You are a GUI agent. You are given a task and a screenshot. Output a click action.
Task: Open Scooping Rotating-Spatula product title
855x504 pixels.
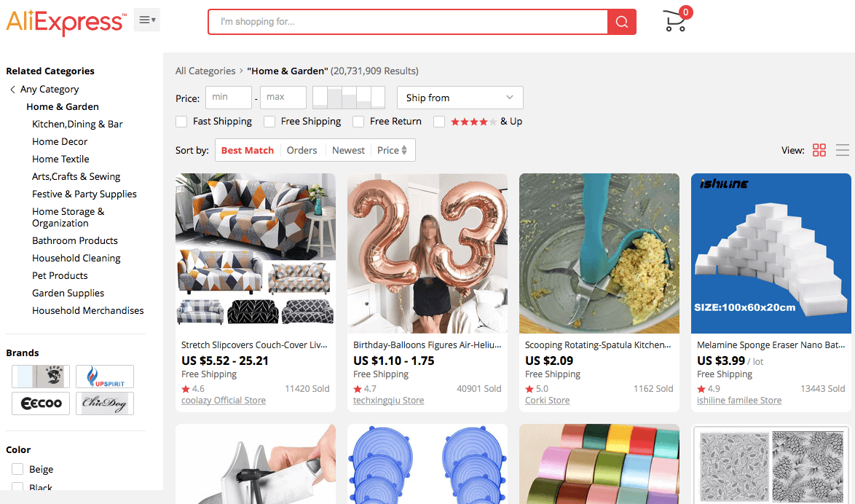tap(598, 344)
